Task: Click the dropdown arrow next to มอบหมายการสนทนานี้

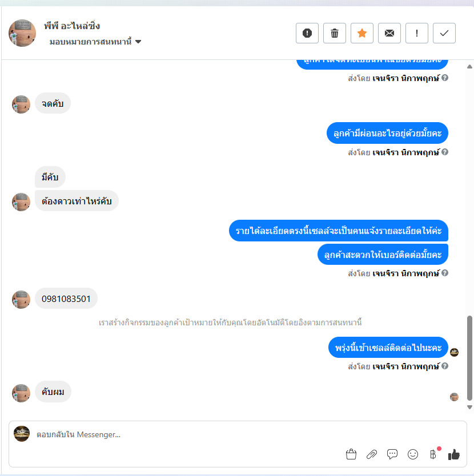Action: tap(138, 42)
